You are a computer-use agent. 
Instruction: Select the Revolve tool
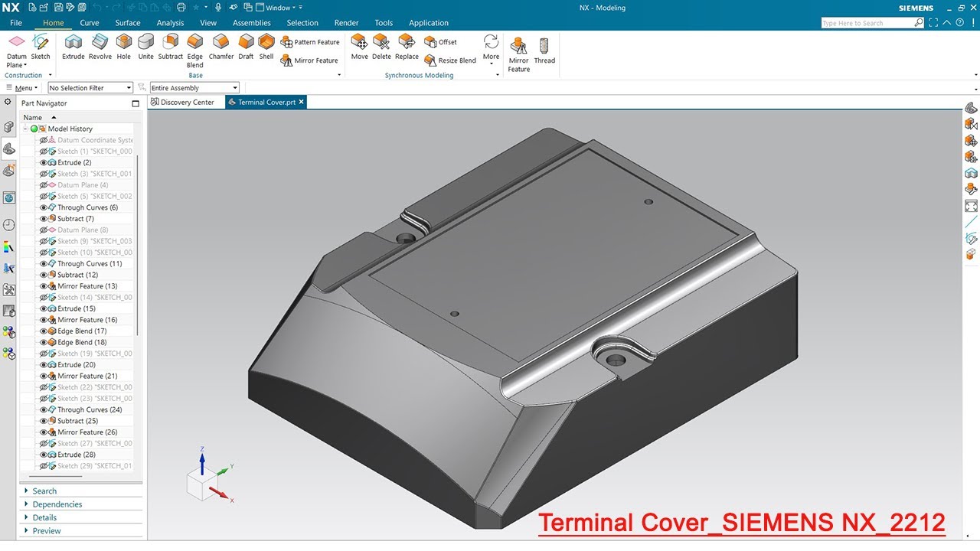click(100, 47)
